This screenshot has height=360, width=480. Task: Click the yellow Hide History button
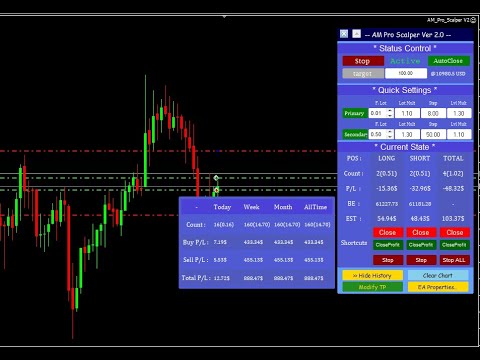[x=373, y=275]
